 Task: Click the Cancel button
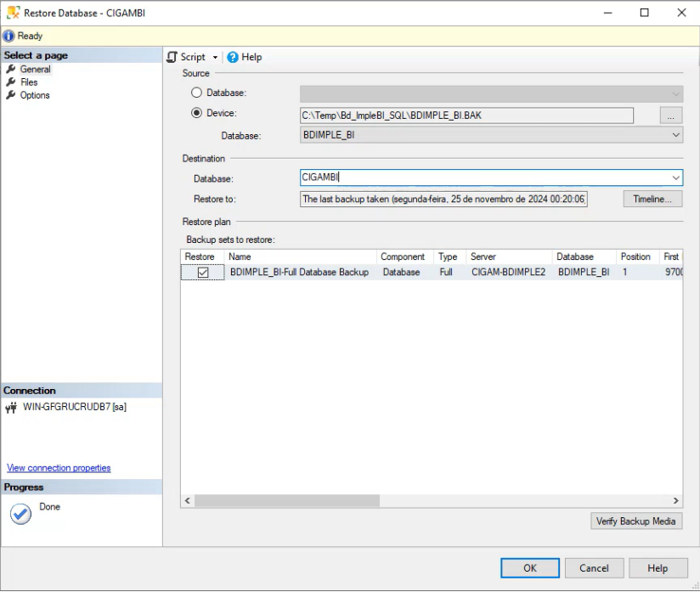(594, 568)
